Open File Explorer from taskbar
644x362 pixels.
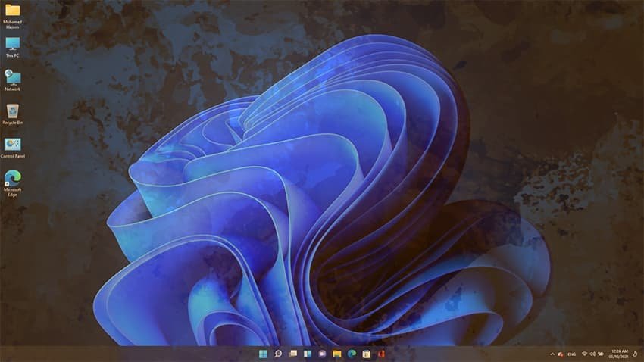(337, 354)
